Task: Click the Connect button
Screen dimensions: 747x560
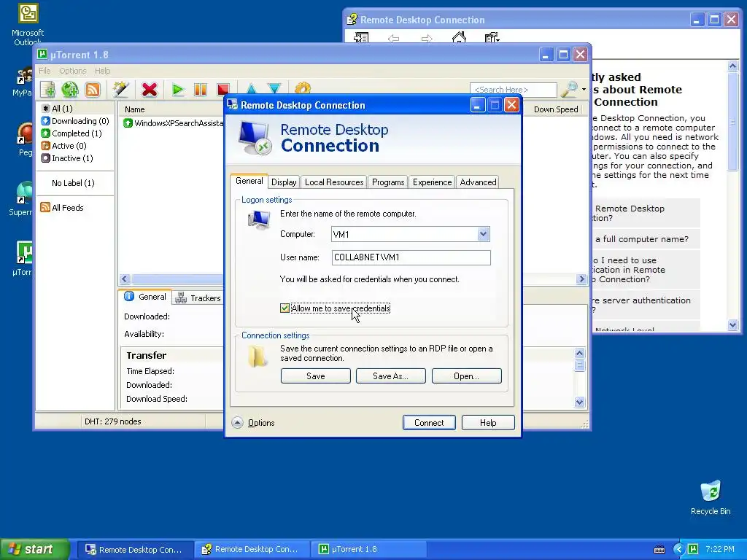Action: (x=429, y=422)
